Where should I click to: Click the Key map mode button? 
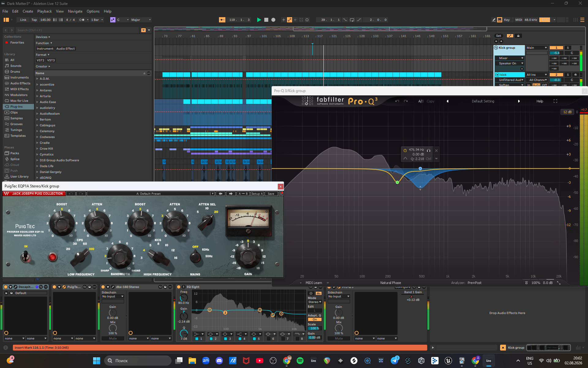507,20
